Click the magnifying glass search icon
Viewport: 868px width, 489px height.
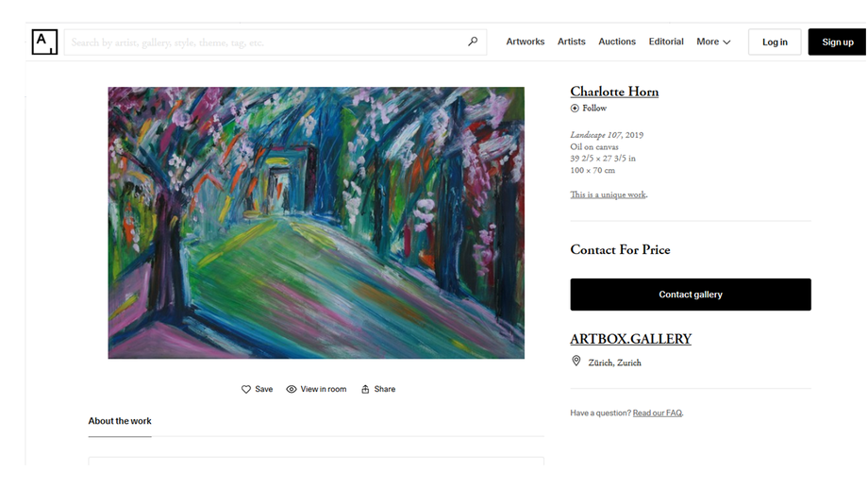[x=473, y=42]
